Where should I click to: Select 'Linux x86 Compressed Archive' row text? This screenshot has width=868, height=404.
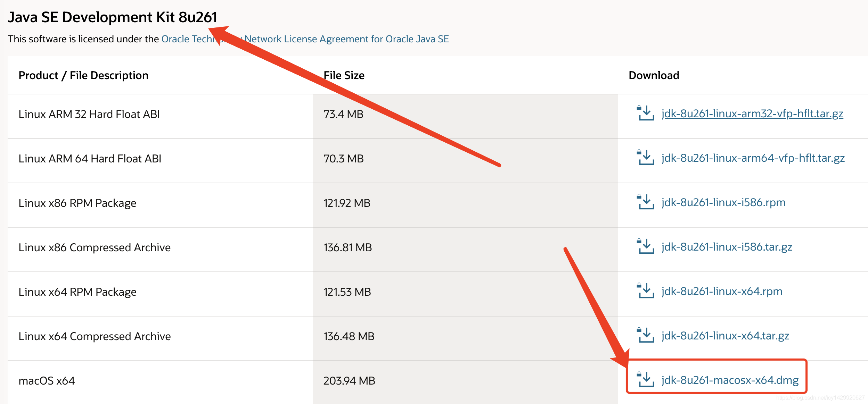click(x=95, y=247)
